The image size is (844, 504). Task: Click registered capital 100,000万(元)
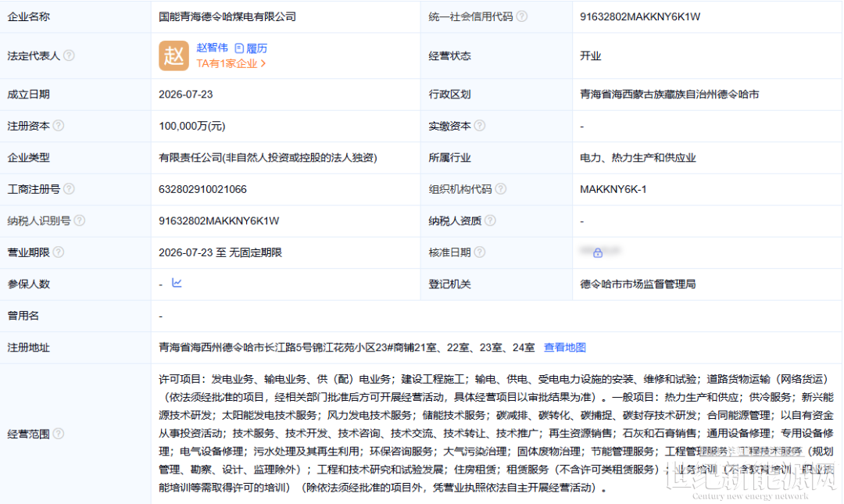(192, 126)
